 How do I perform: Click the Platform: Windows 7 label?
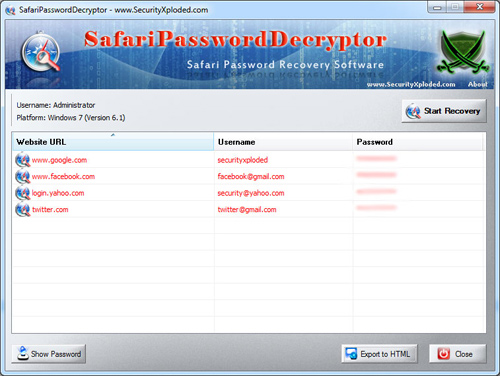click(71, 118)
